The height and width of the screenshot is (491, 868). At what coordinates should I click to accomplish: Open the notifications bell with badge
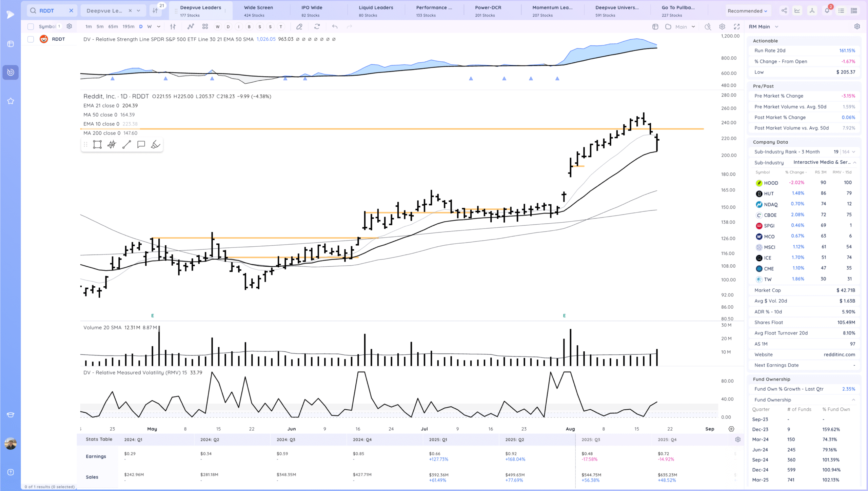(827, 11)
